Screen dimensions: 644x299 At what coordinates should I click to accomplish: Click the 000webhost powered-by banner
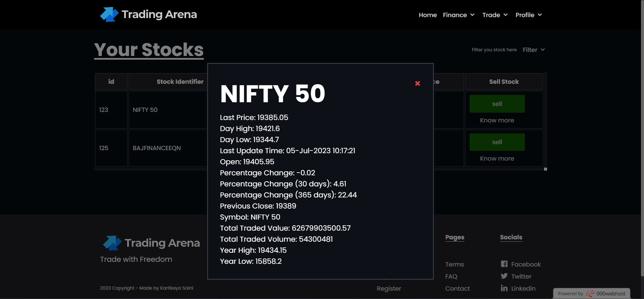click(x=592, y=293)
